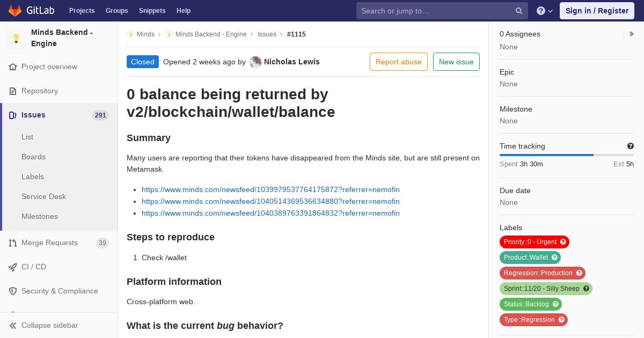Screen dimensions: 644x338
Task: Click Nicholas Lewis avatar image
Action: click(x=255, y=62)
